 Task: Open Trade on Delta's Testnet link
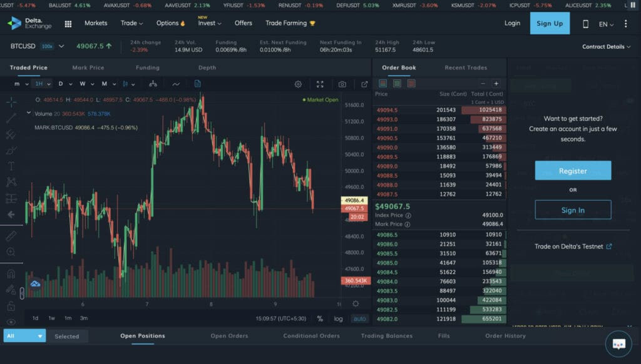[573, 246]
